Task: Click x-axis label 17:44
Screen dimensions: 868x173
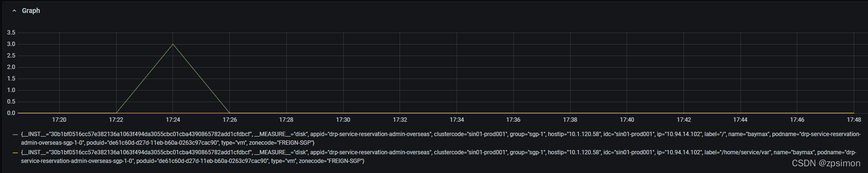Action: click(740, 120)
